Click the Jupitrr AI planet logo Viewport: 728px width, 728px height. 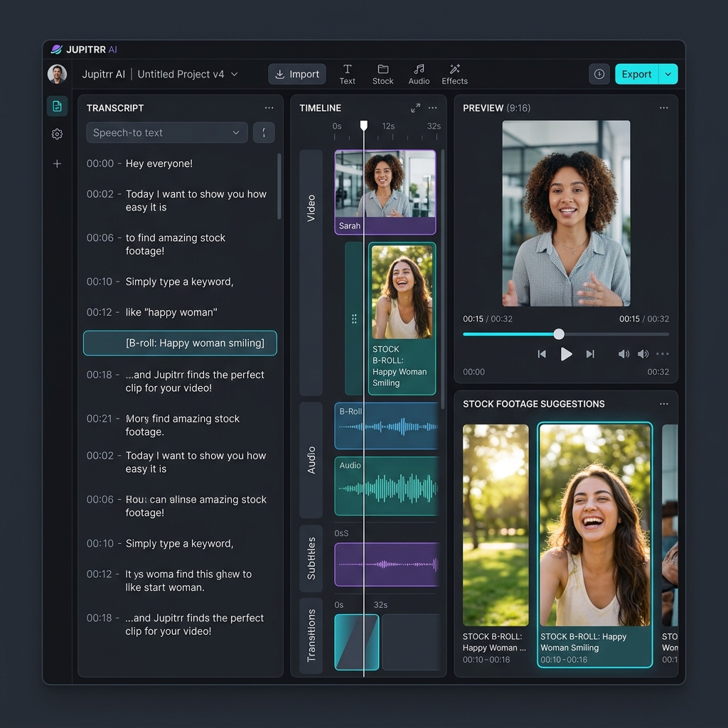pyautogui.click(x=57, y=49)
